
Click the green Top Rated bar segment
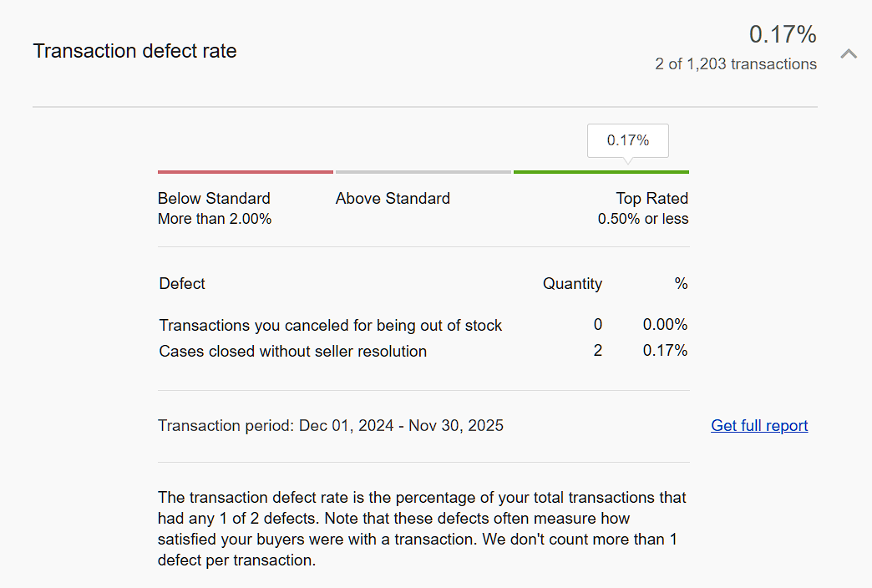[x=601, y=172]
